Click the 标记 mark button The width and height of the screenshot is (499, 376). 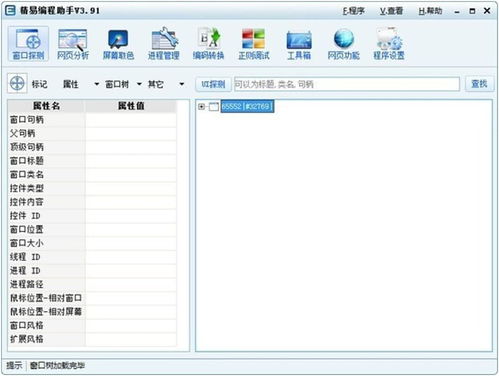tap(39, 84)
